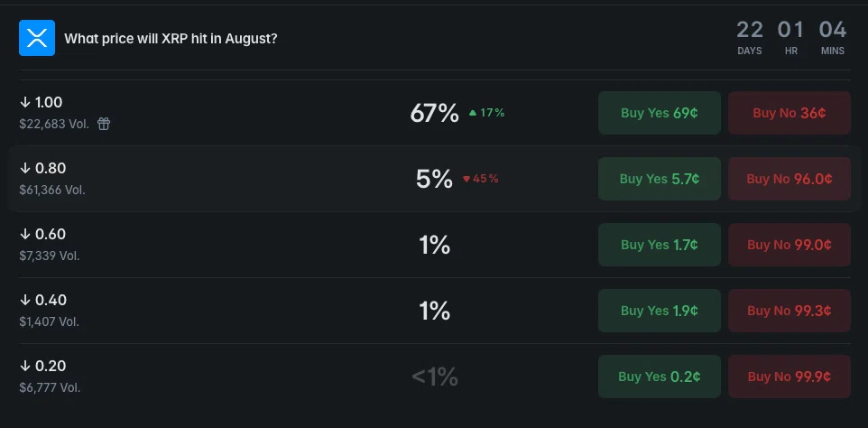
Task: Click the down arrow icon next to 0.80
Action: [x=25, y=168]
